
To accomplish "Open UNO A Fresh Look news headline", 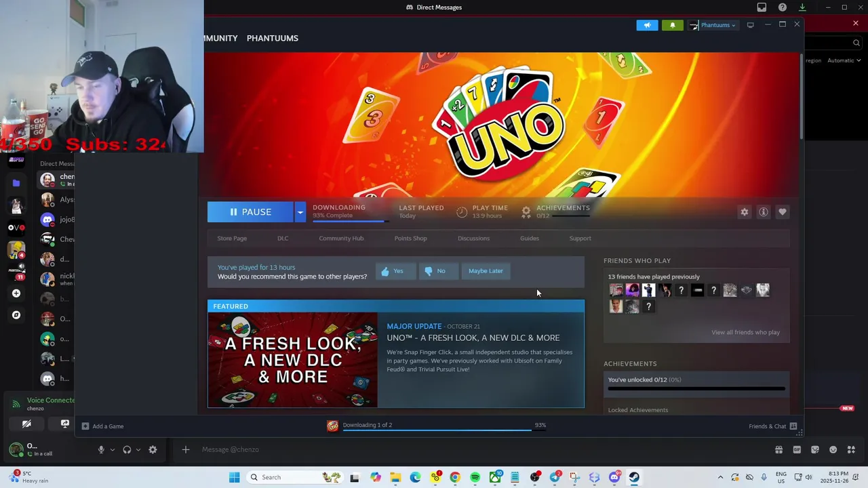I will point(473,338).
